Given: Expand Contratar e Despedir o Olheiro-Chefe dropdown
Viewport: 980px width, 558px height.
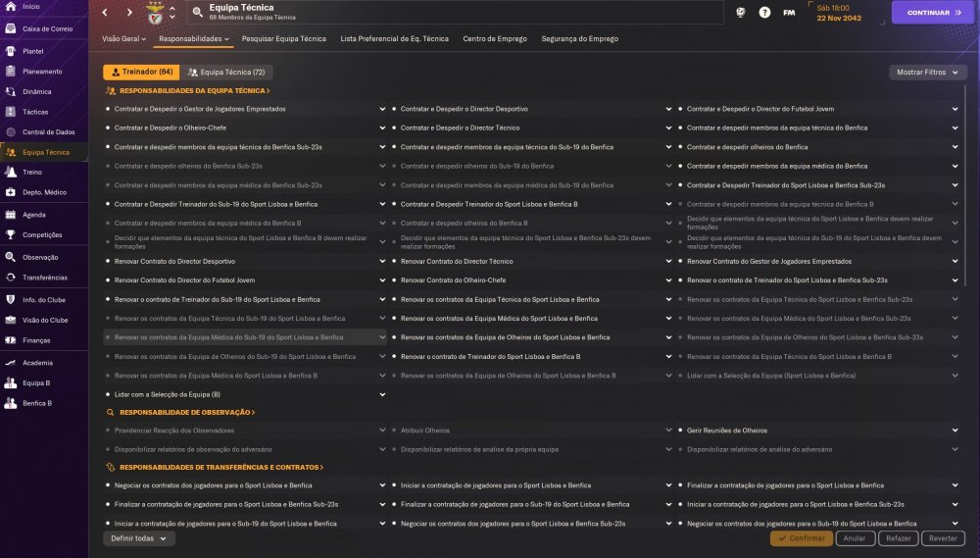Looking at the screenshot, I should (x=382, y=127).
